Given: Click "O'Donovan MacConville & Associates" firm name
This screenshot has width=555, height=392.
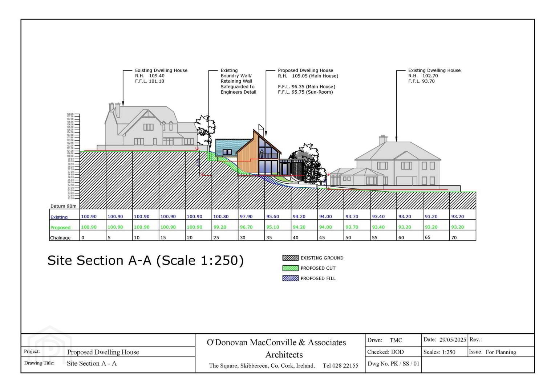Looking at the screenshot, I should (x=276, y=342).
